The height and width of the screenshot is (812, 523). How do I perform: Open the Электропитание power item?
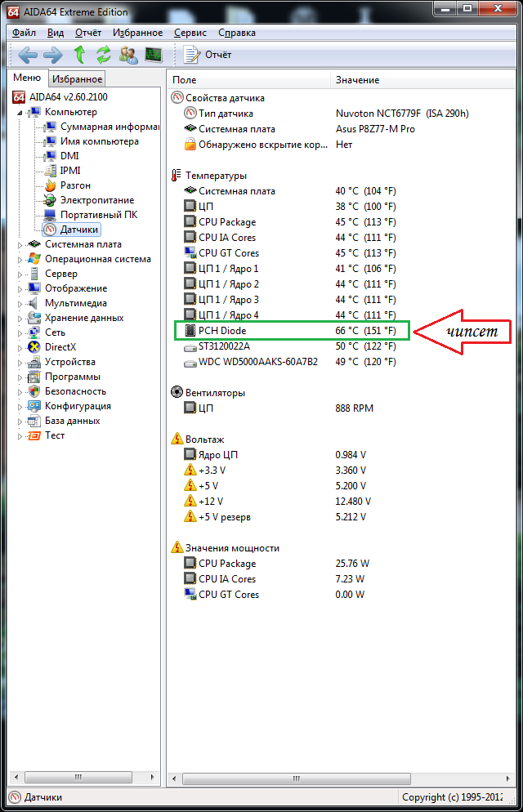[x=96, y=200]
